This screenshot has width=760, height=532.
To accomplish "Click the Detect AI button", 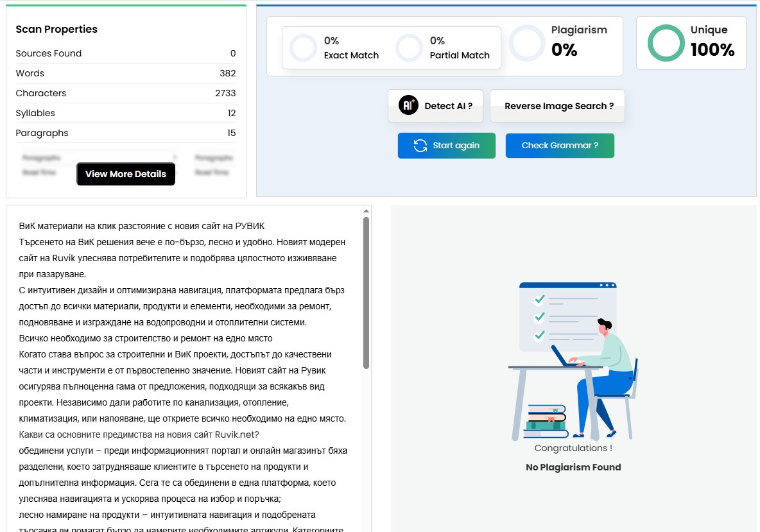I will (x=435, y=105).
